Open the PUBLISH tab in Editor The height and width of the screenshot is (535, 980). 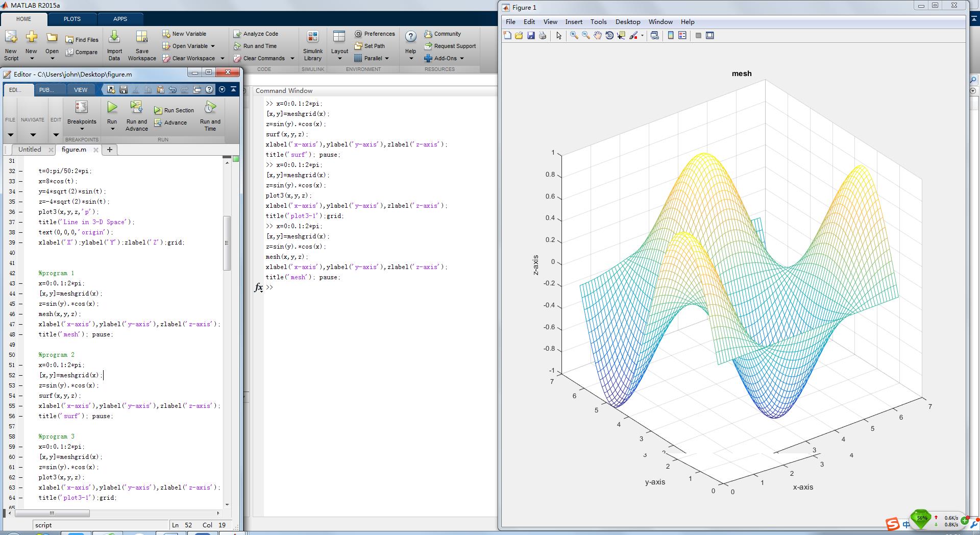[46, 89]
